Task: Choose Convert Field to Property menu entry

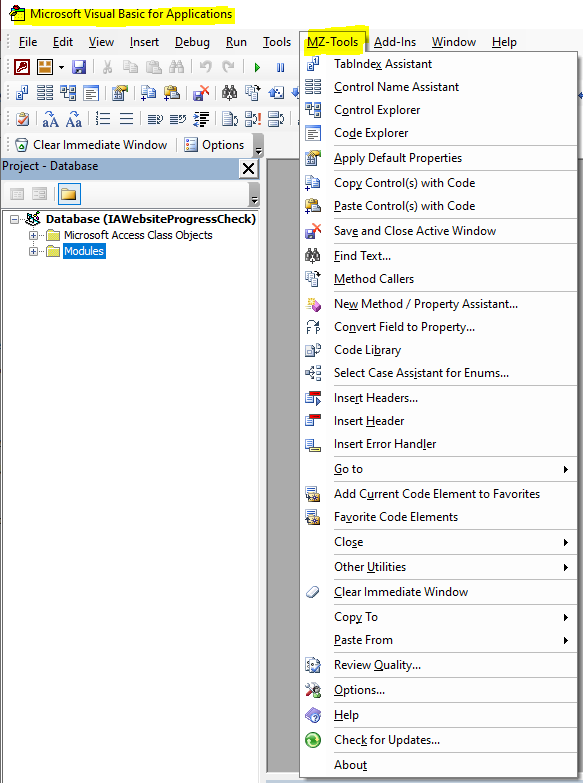Action: [x=439, y=327]
